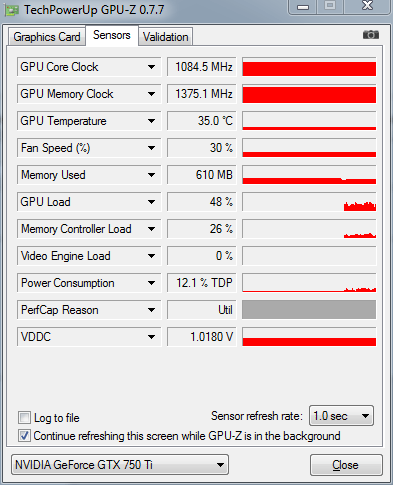Open the Validation tab
This screenshot has width=393, height=485.
166,37
